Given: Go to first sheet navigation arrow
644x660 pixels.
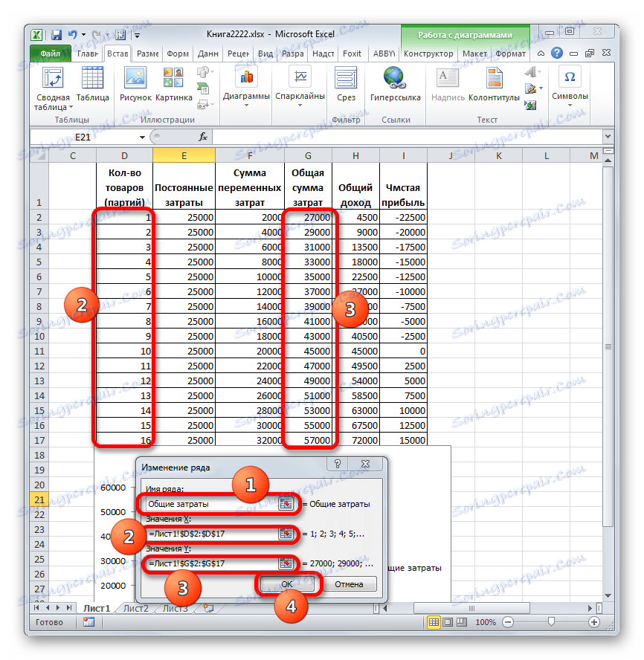Looking at the screenshot, I should (36, 608).
